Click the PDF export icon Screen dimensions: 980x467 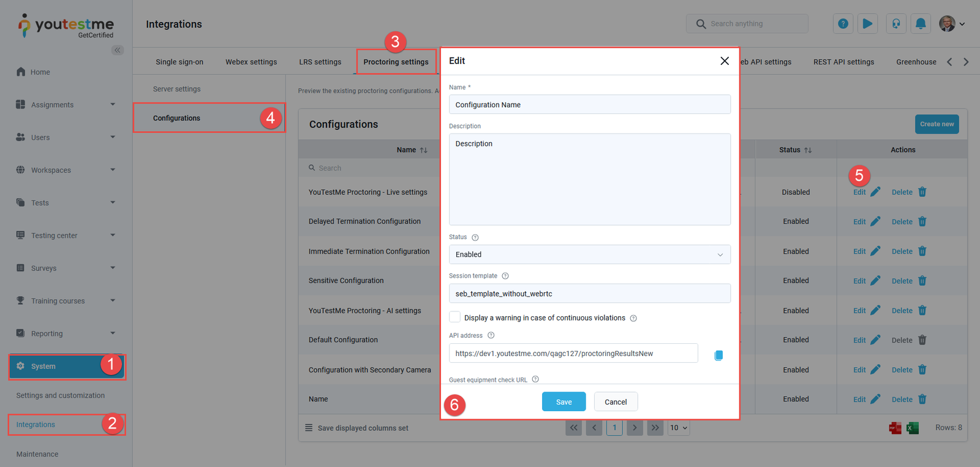(895, 428)
